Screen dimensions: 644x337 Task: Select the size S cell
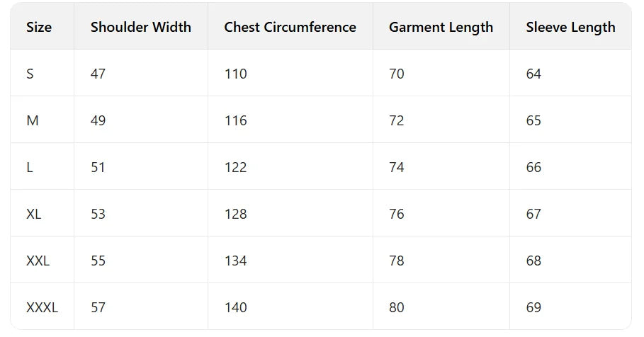[30, 74]
